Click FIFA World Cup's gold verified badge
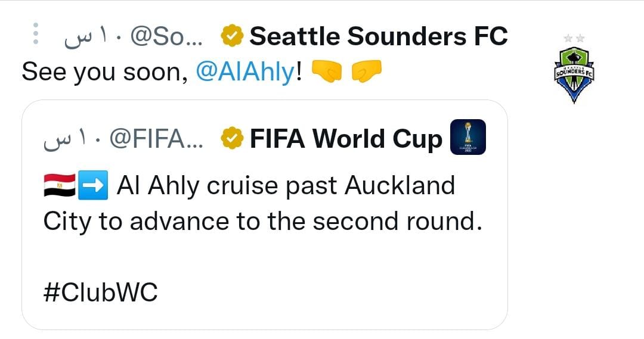Viewport: 644px width, 339px height. (x=233, y=139)
